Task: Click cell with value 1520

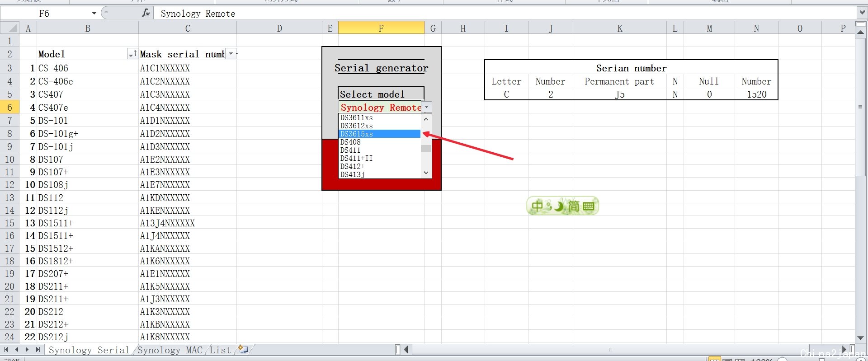Action: [756, 94]
